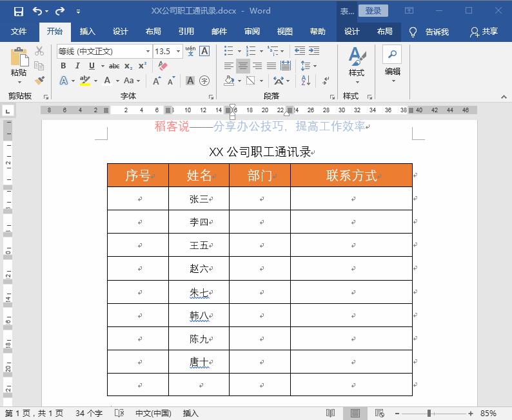Click the Numbering list icon
Image resolution: width=512 pixels, height=420 pixels.
(x=251, y=51)
